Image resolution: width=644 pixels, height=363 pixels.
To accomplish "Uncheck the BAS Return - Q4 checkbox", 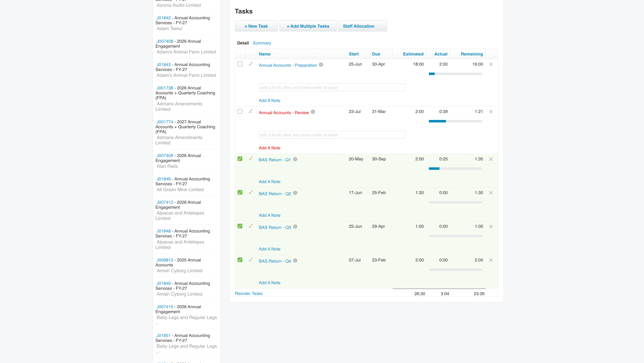I will click(x=240, y=260).
